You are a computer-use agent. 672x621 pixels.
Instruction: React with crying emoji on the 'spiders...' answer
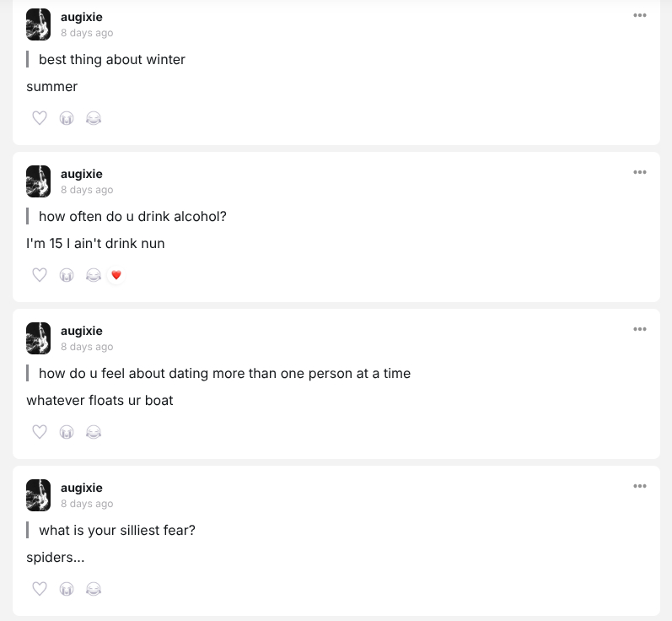[x=67, y=589]
